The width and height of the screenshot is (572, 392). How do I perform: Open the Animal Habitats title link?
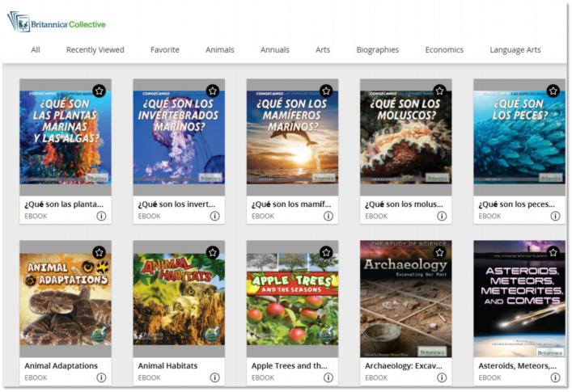click(167, 365)
